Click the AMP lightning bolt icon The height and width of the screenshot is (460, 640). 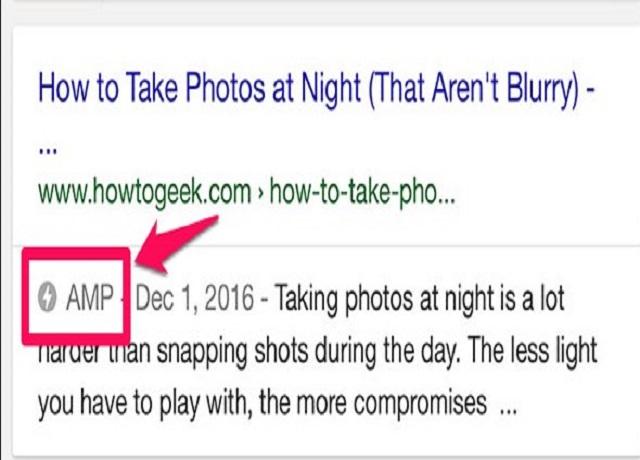point(47,297)
